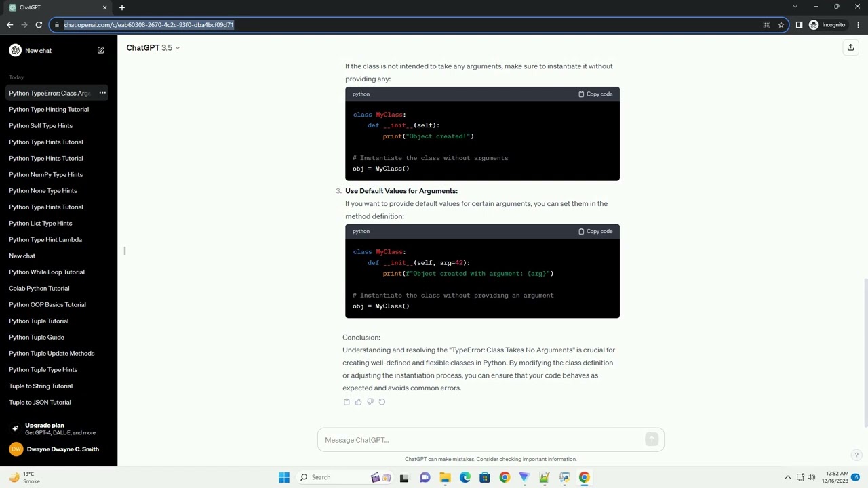Image resolution: width=868 pixels, height=488 pixels.
Task: Open Tuple to String Tutorial chat
Action: [x=41, y=386]
